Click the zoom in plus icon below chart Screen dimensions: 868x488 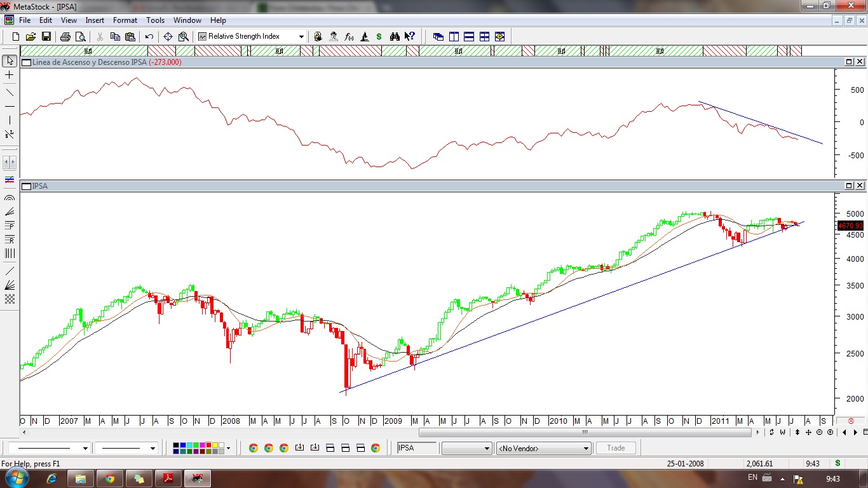[830, 432]
